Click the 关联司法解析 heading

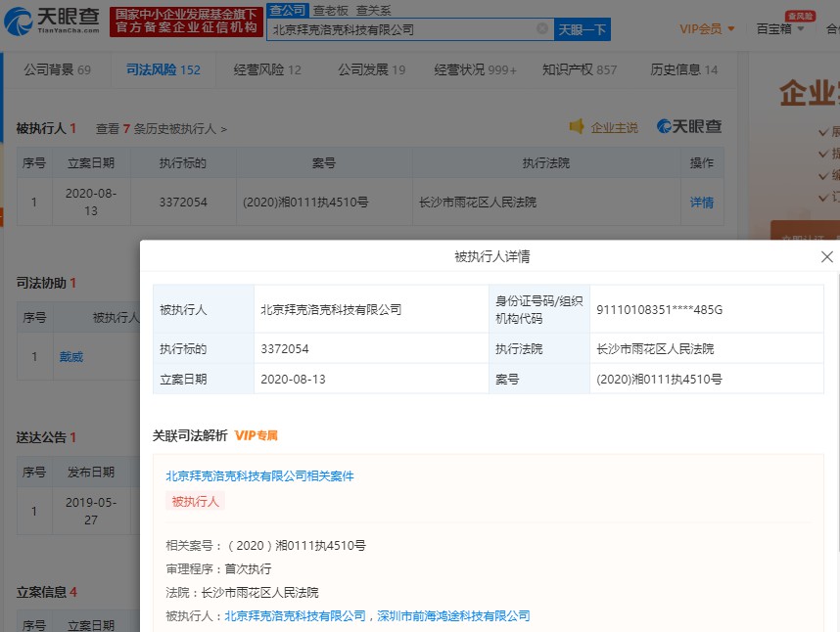coord(190,435)
